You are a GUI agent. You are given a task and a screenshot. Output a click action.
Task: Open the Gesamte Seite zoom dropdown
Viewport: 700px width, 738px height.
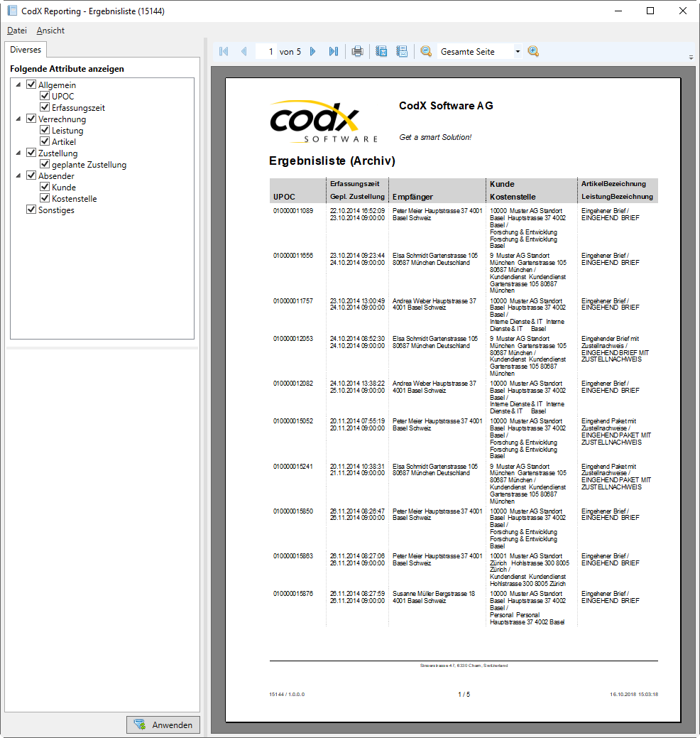pyautogui.click(x=518, y=50)
